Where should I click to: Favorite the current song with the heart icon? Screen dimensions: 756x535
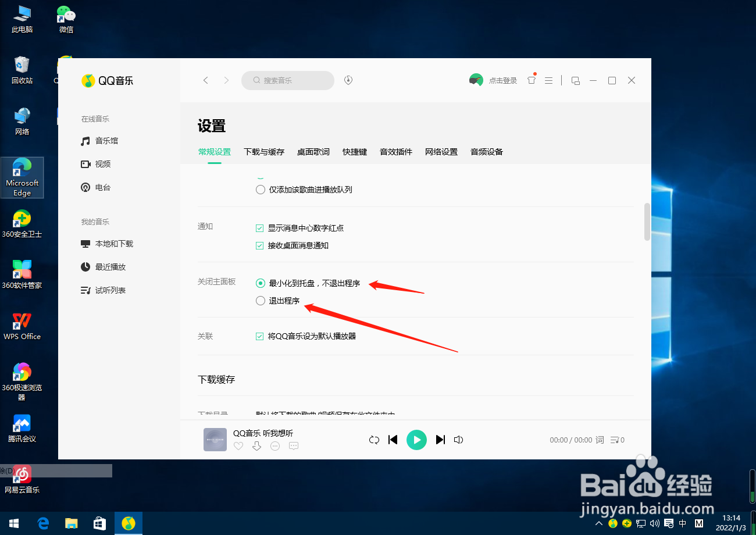click(x=238, y=445)
